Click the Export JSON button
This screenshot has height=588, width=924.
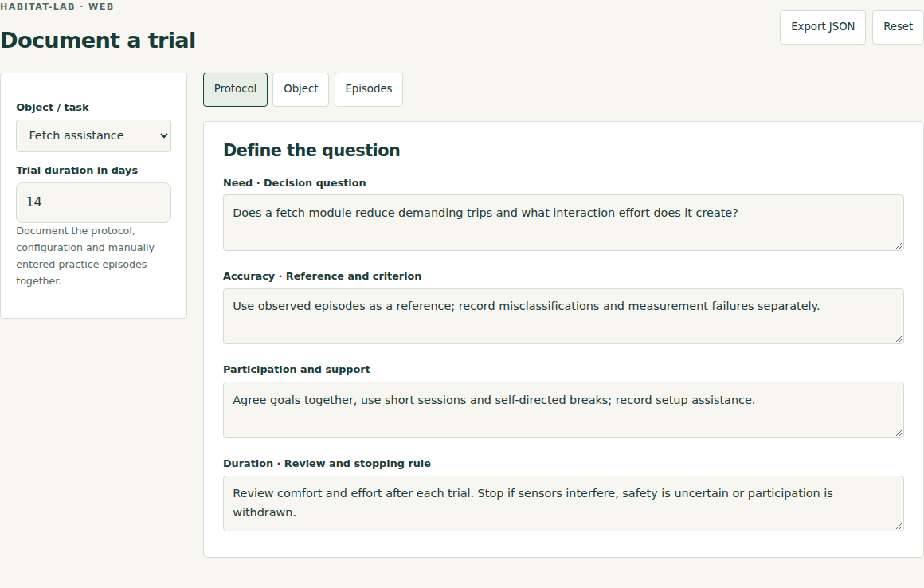[823, 27]
